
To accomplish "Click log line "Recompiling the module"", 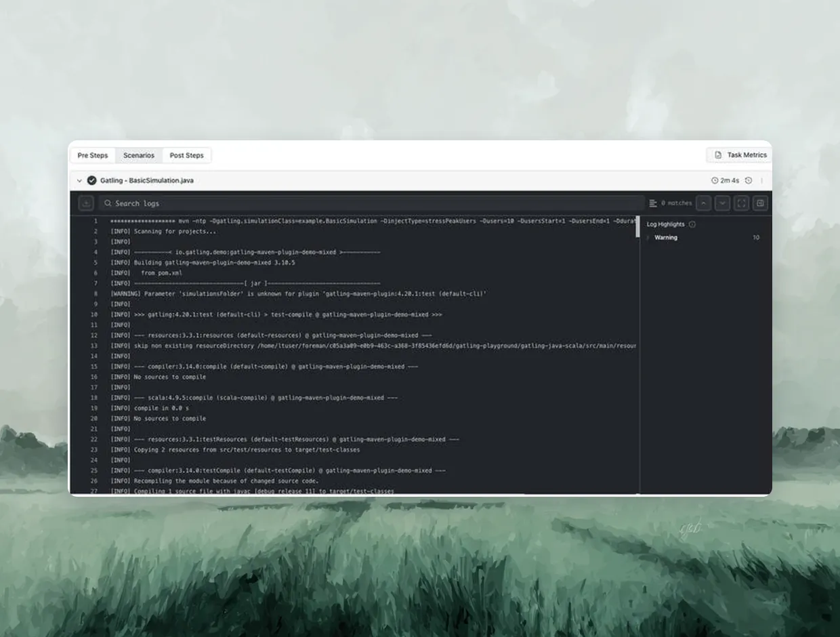I will [x=214, y=481].
